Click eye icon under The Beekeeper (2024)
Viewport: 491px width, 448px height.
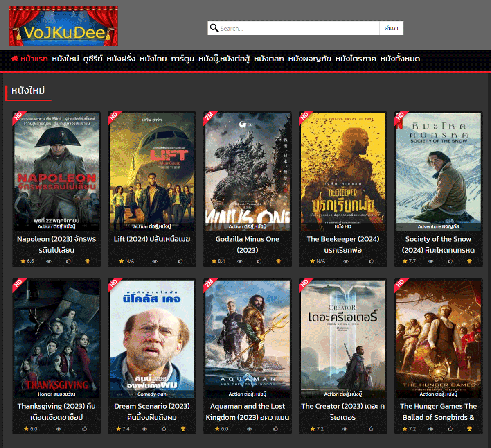(346, 261)
